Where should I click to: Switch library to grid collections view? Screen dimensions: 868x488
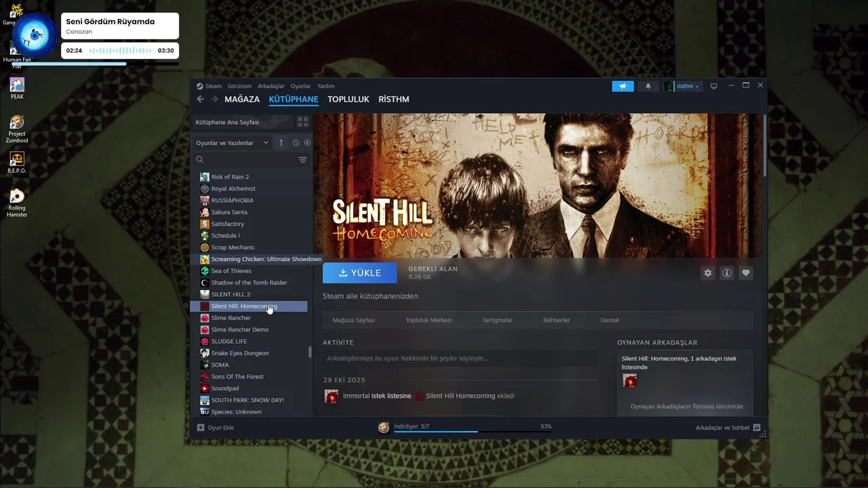[302, 122]
